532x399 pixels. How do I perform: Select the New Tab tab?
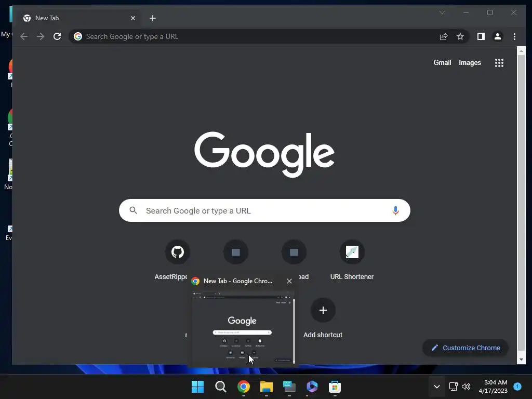pos(79,18)
